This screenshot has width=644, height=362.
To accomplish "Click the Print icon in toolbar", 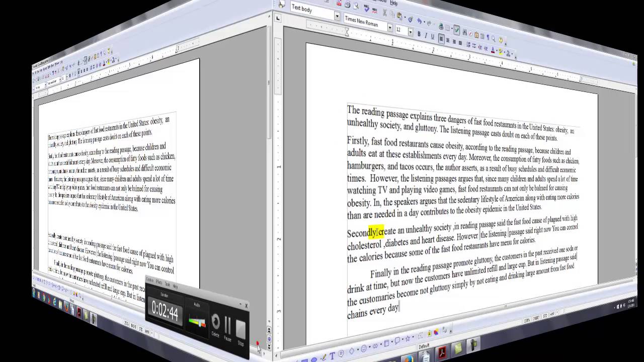I will pyautogui.click(x=347, y=5).
